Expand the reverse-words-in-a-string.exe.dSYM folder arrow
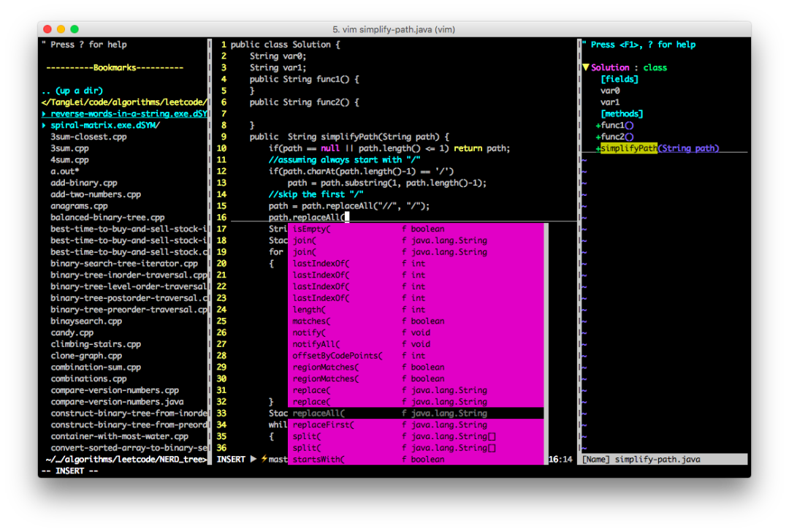Viewport: 789px width, 532px height. click(44, 114)
